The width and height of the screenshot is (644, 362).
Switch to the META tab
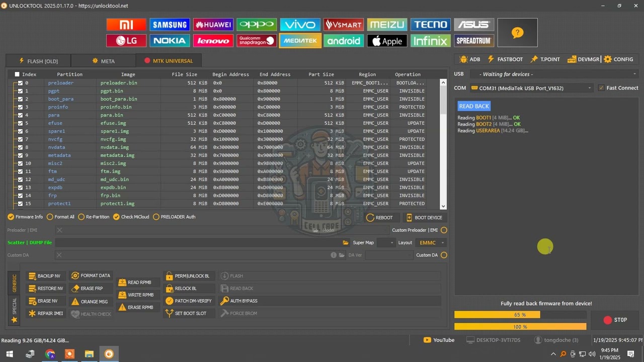click(x=104, y=61)
